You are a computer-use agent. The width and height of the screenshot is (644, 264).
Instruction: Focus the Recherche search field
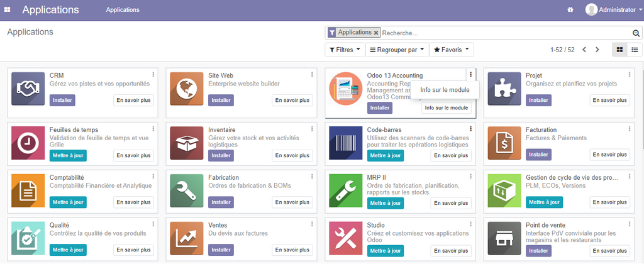pyautogui.click(x=503, y=33)
